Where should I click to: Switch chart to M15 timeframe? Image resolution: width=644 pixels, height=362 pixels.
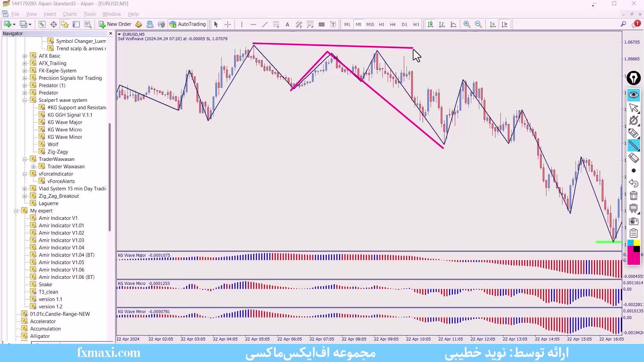(x=370, y=24)
